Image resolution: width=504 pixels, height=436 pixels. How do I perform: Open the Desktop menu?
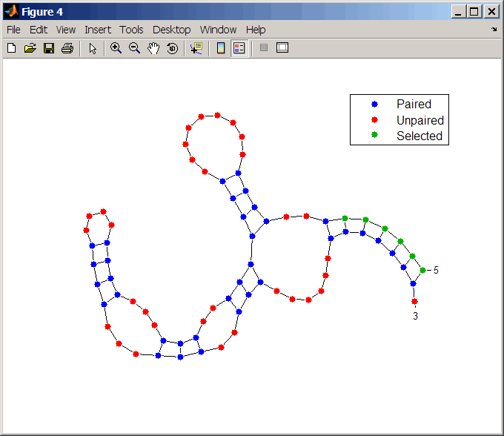171,30
